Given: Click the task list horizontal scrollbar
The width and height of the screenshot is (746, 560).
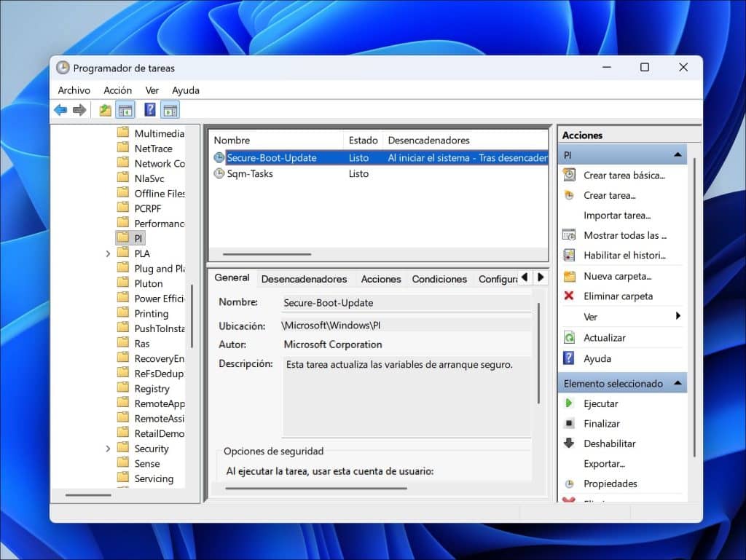Looking at the screenshot, I should coord(267,254).
